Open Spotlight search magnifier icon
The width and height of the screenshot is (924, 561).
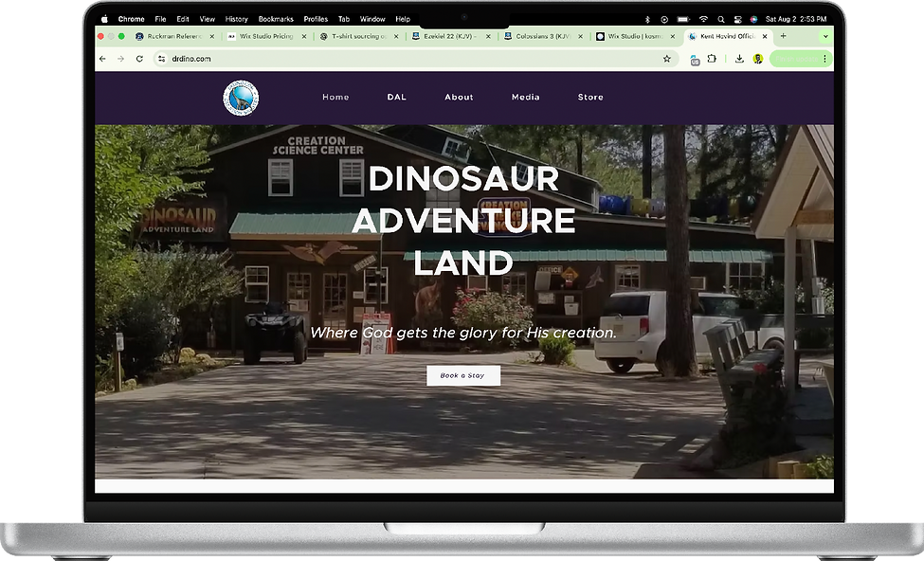[x=720, y=19]
